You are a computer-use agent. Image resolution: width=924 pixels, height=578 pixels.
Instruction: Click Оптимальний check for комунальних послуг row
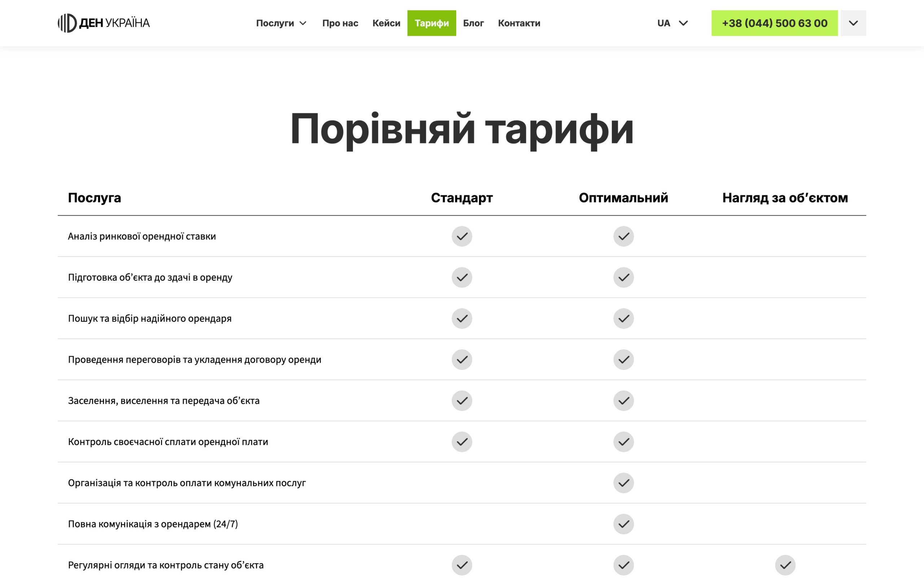pos(623,483)
